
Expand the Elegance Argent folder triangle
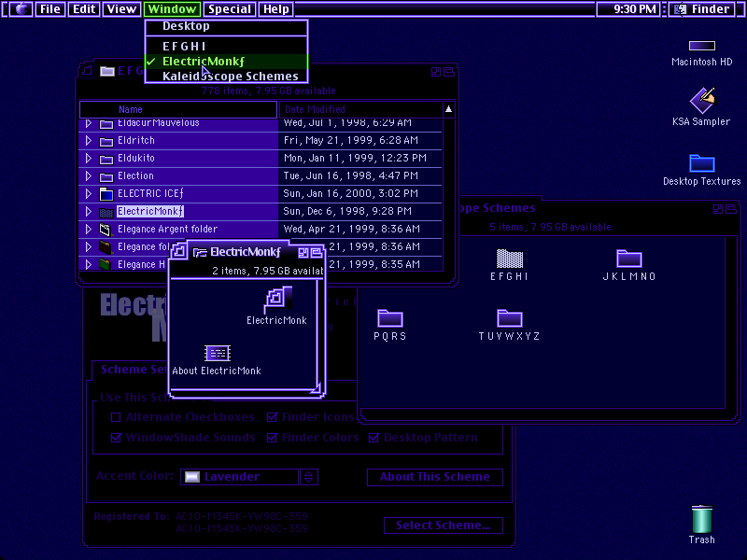coord(88,229)
